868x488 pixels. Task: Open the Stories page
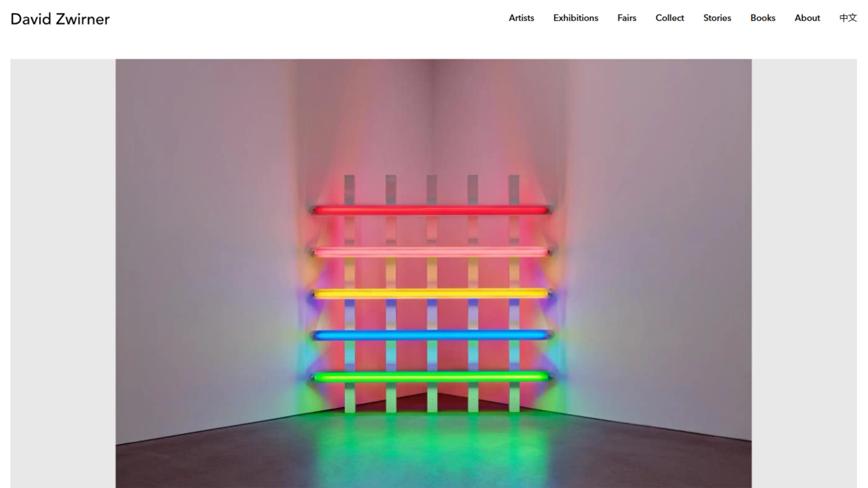(x=717, y=18)
